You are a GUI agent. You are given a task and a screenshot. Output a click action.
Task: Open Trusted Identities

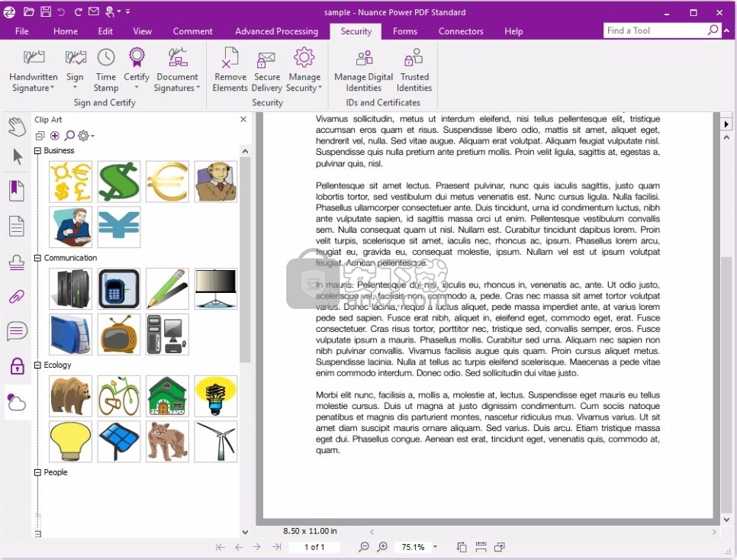414,69
